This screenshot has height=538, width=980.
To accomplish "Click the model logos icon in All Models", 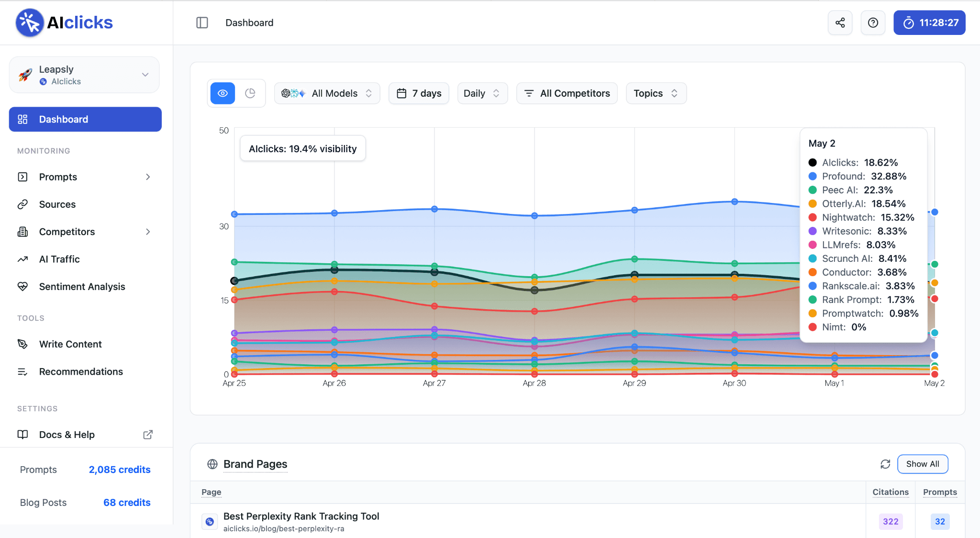I will point(293,93).
